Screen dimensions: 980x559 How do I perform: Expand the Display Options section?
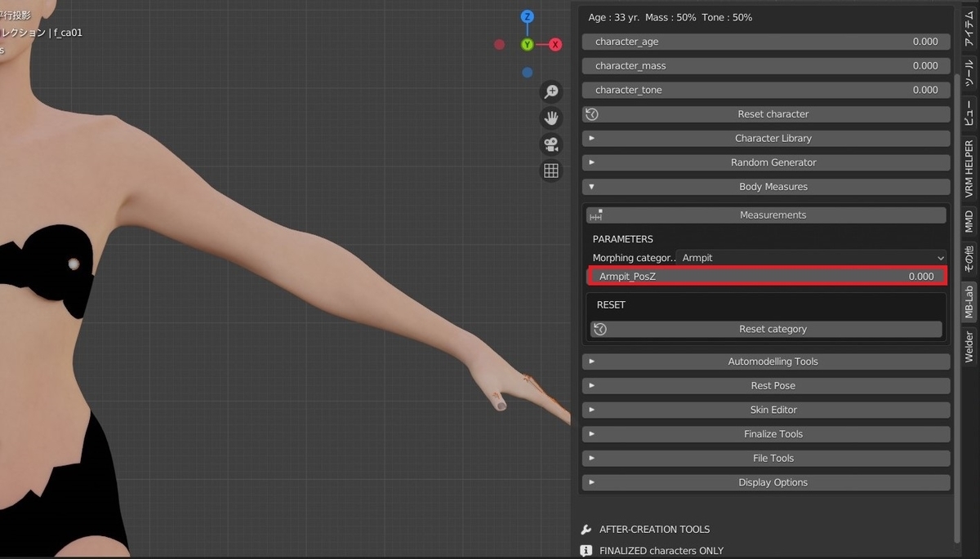tap(766, 482)
